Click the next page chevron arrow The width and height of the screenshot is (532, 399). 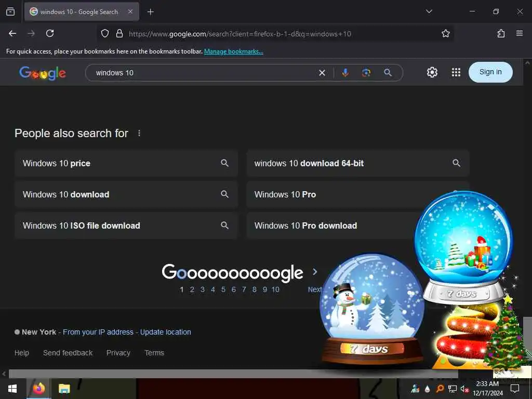315,272
